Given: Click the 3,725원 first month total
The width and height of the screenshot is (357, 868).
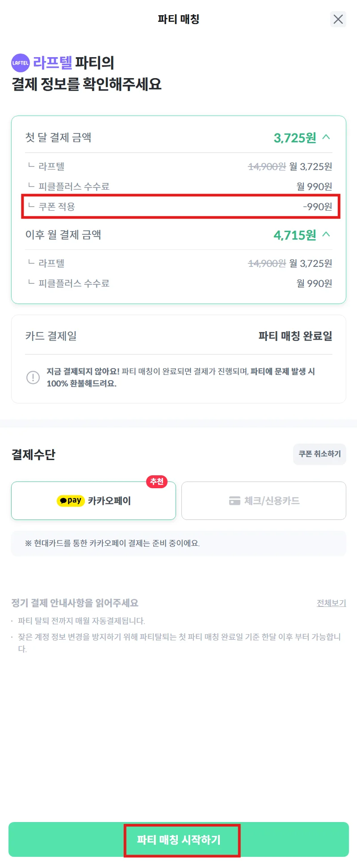Looking at the screenshot, I should click(x=294, y=138).
